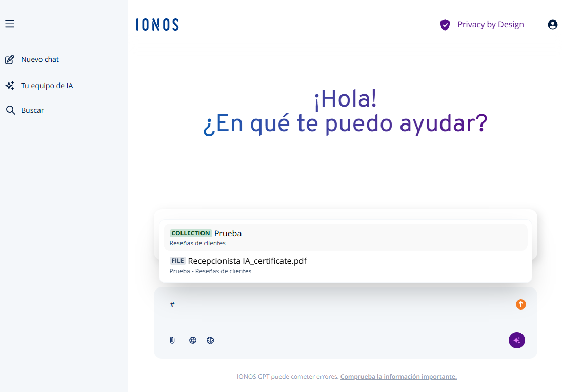Toggle the brain reasoning icon

click(210, 340)
